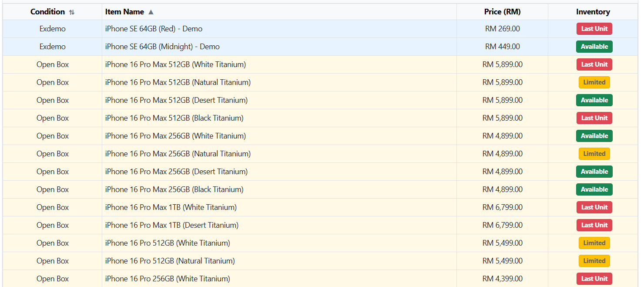Select iPhone 16 Pro Max 1TB (White Titanium) name
Screen dimensions: 644x287
click(171, 207)
